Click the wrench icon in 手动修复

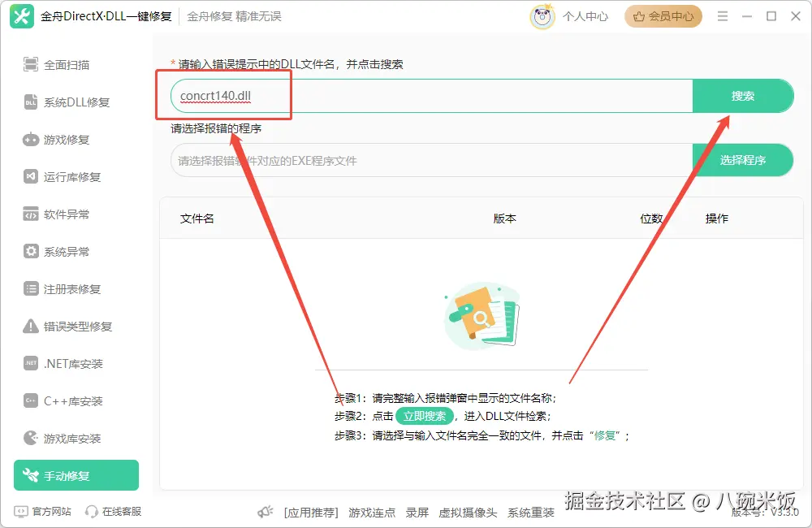(x=31, y=475)
